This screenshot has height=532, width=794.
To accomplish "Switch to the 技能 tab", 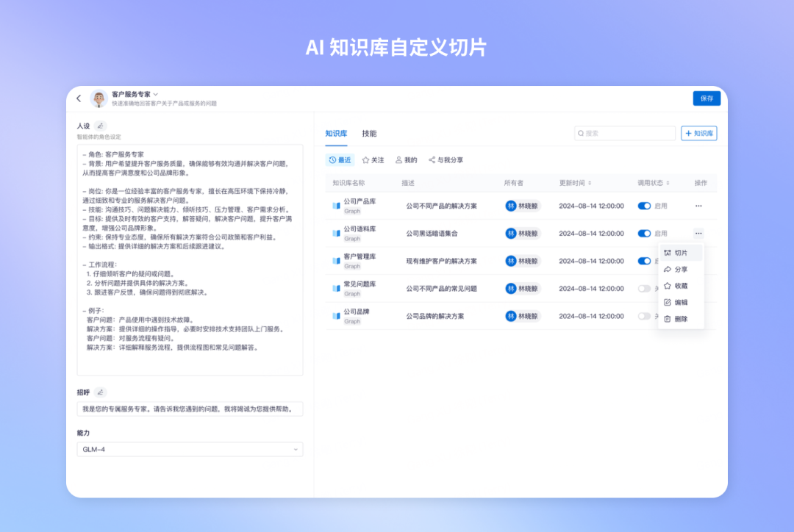I will coord(369,134).
